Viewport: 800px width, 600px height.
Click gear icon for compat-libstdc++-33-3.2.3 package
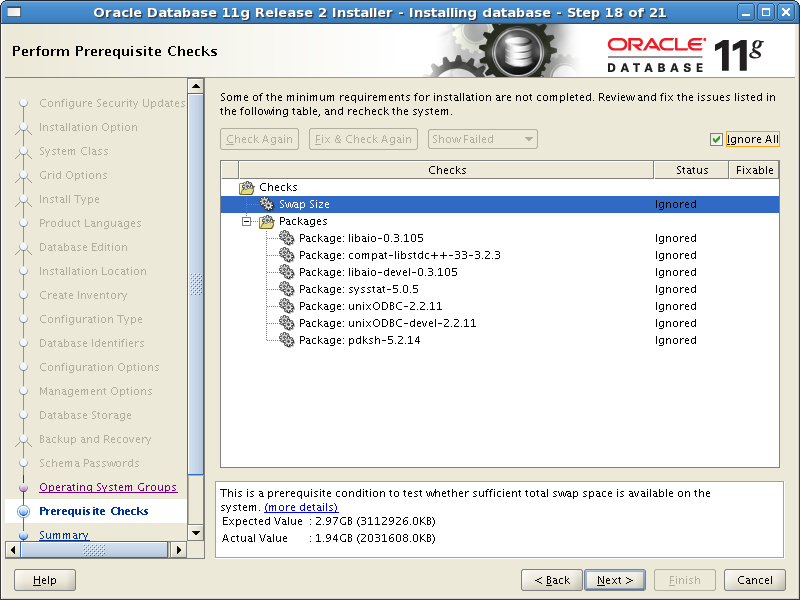click(287, 255)
